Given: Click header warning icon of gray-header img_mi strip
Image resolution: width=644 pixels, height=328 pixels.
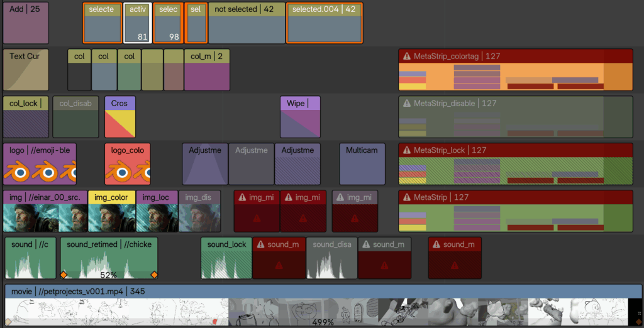Looking at the screenshot, I should [x=340, y=197].
